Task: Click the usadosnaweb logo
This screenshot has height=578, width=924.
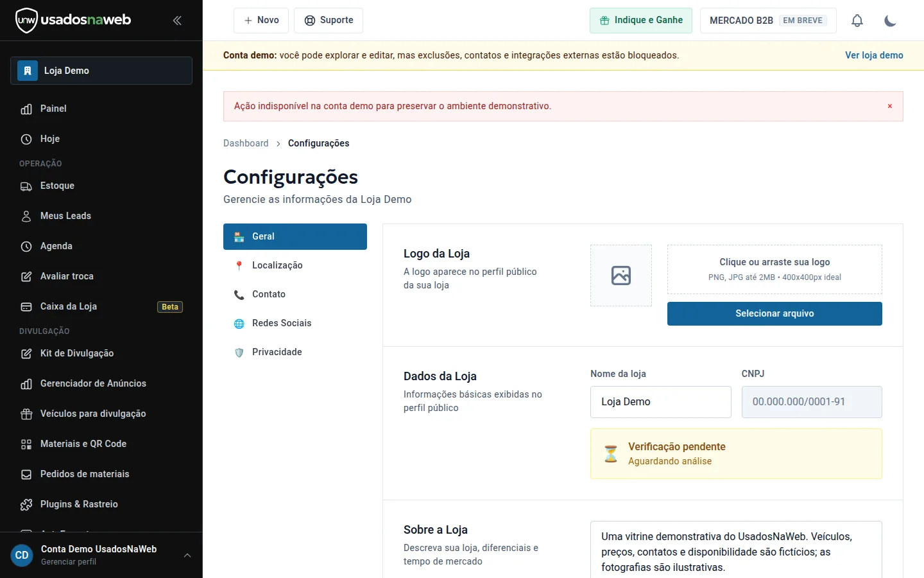Action: [x=73, y=20]
